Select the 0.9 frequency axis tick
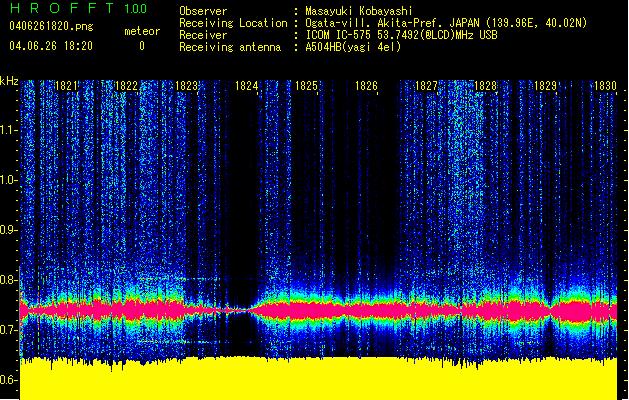This screenshot has width=629, height=400. pyautogui.click(x=8, y=230)
